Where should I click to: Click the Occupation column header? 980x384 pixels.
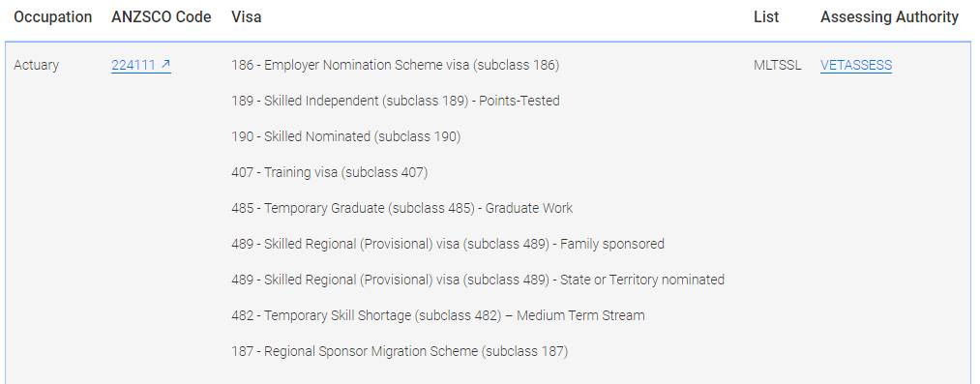(52, 17)
